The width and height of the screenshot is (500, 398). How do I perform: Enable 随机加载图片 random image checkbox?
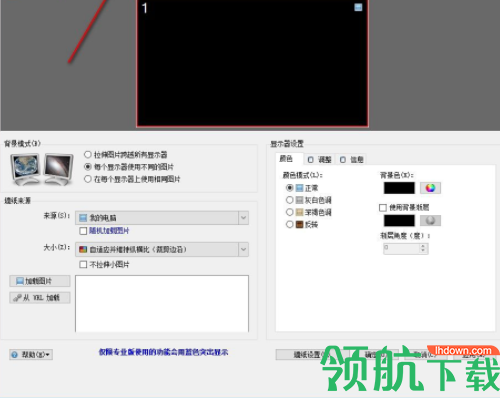point(83,231)
